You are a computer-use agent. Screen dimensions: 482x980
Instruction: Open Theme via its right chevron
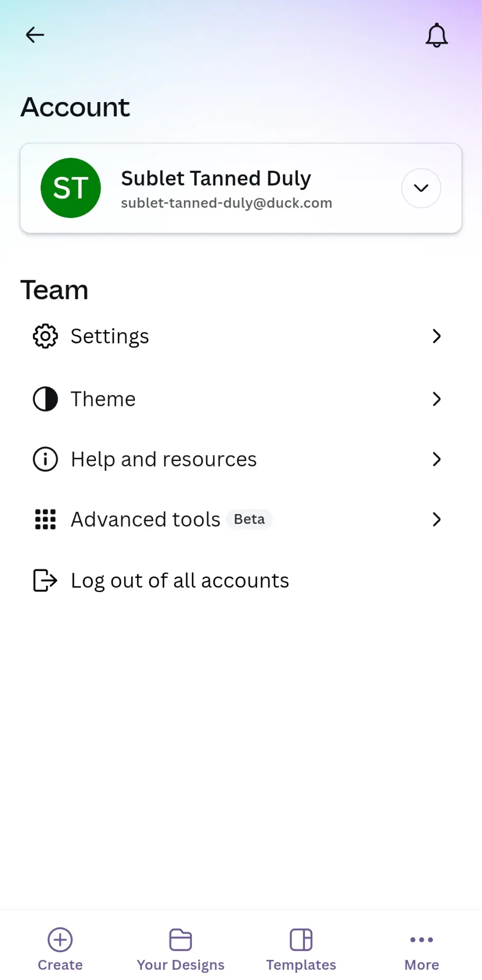click(437, 399)
